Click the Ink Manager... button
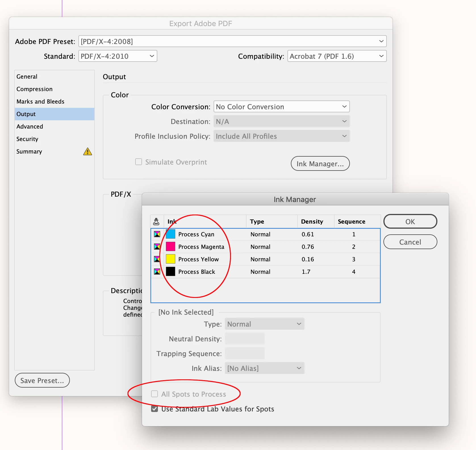This screenshot has width=476, height=450. 320,163
